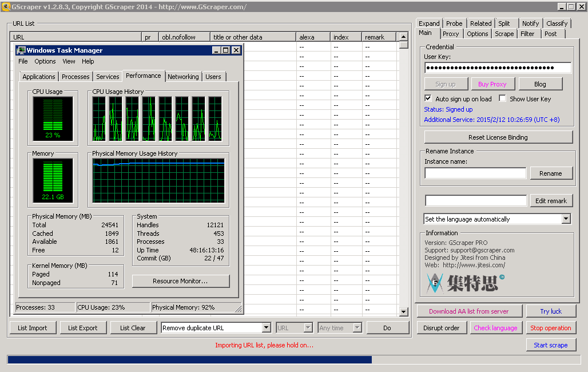Switch to the Scrape tab
This screenshot has height=372, width=588.
pos(504,34)
